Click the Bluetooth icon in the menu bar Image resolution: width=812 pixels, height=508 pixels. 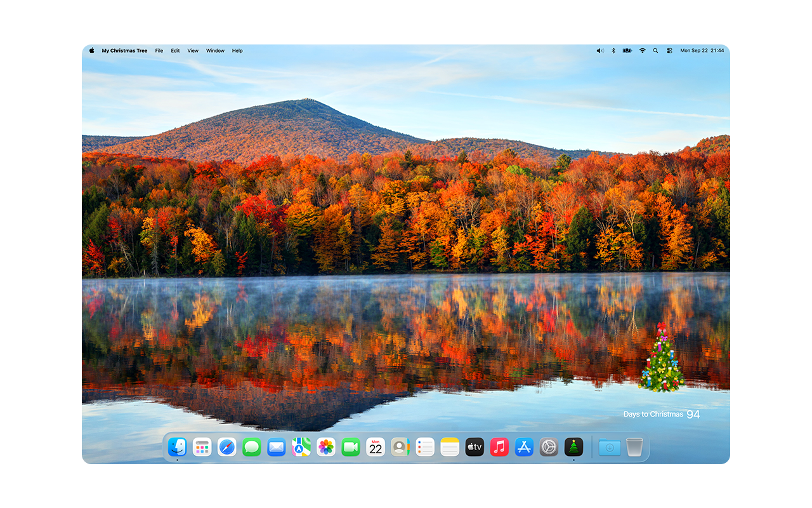613,51
